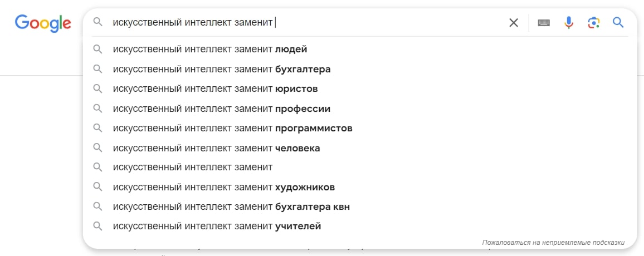Open search by image with the camera icon
Viewport: 644px width, 256px height.
click(x=593, y=23)
